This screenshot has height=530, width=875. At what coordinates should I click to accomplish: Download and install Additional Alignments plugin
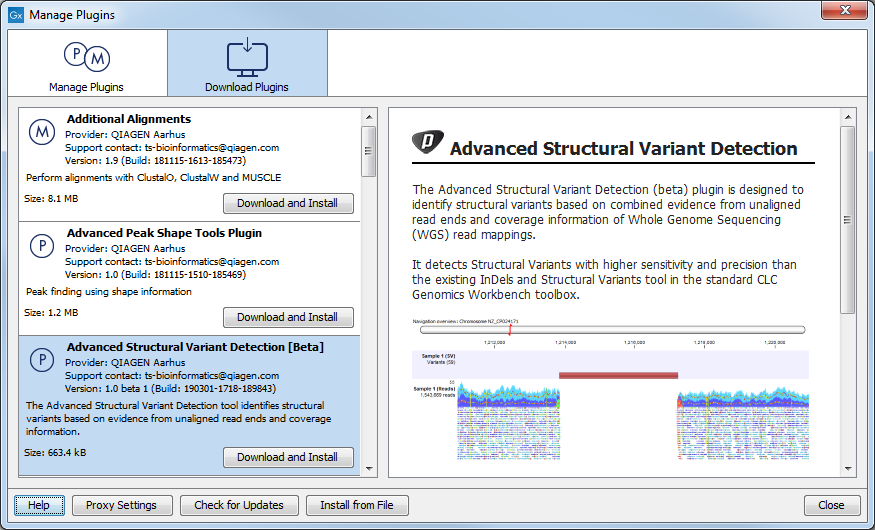(x=288, y=203)
